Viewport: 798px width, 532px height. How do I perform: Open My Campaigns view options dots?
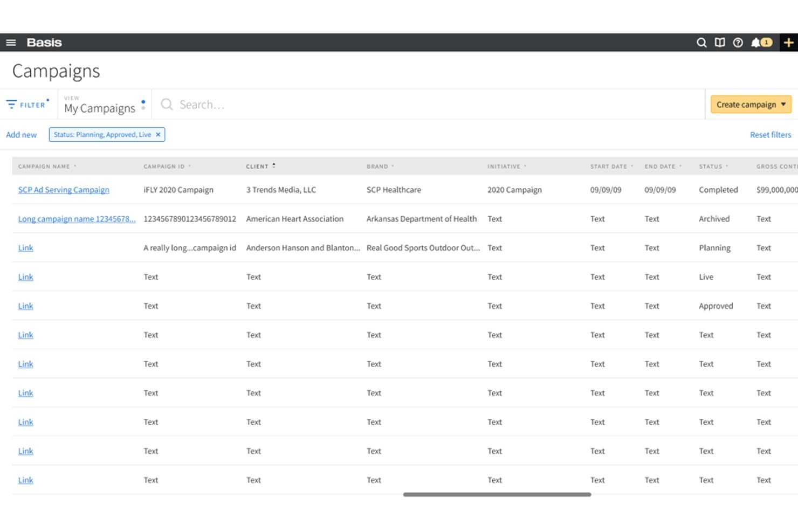(x=143, y=105)
